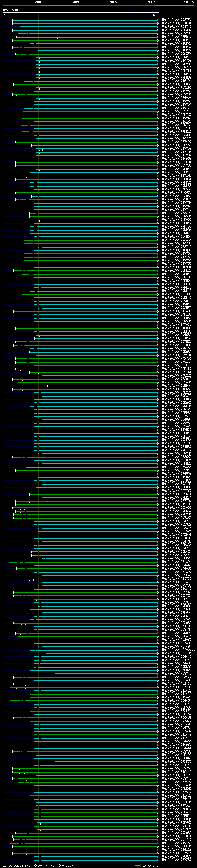Open hit UniRef100_A2SY43
Image resolution: width=197 pixels, height=868 pixels.
click(x=177, y=26)
